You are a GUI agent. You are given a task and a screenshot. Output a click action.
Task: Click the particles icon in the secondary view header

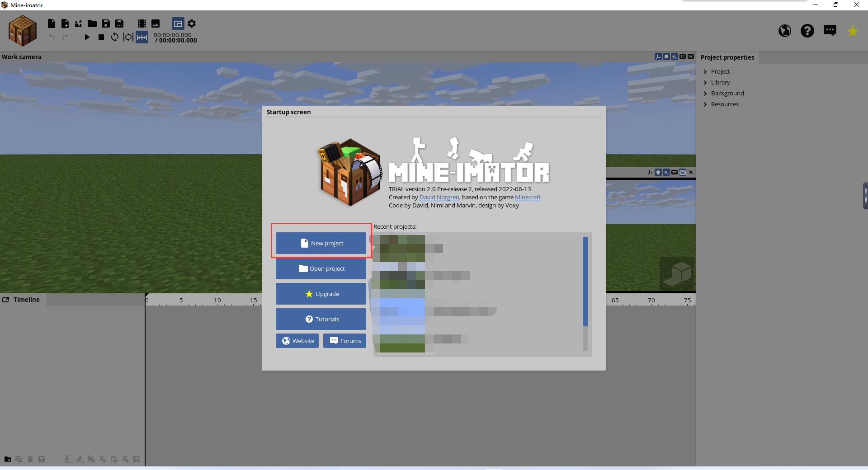[666, 172]
